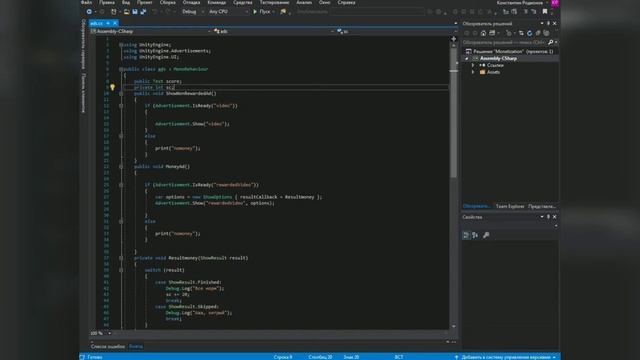Collapse the Assembly-CSharp project node
Screen dimensions: 640x360
point(467,59)
